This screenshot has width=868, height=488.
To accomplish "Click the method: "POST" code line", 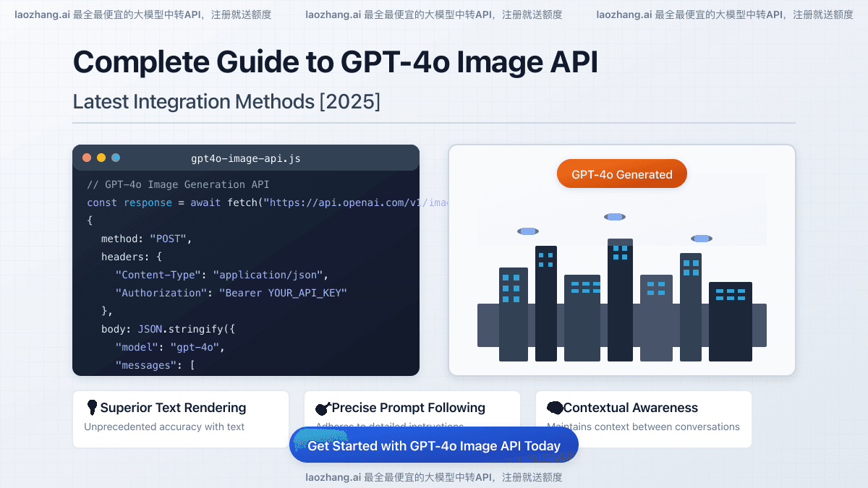I will click(146, 239).
